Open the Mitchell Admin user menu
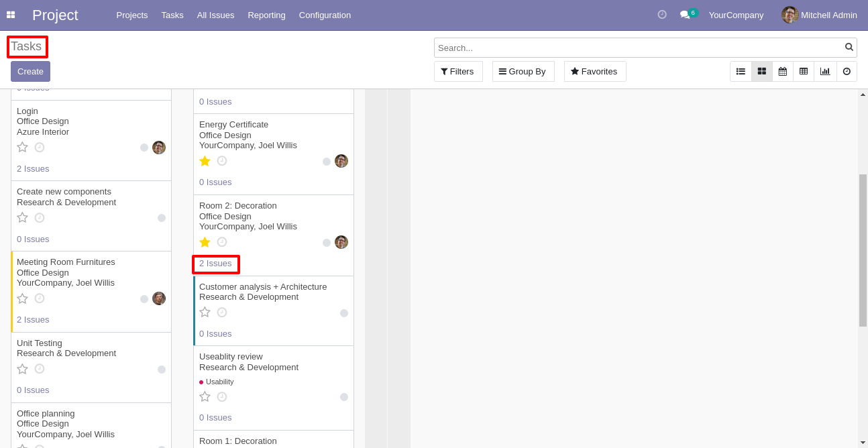Screen dimensions: 868x448 819,15
